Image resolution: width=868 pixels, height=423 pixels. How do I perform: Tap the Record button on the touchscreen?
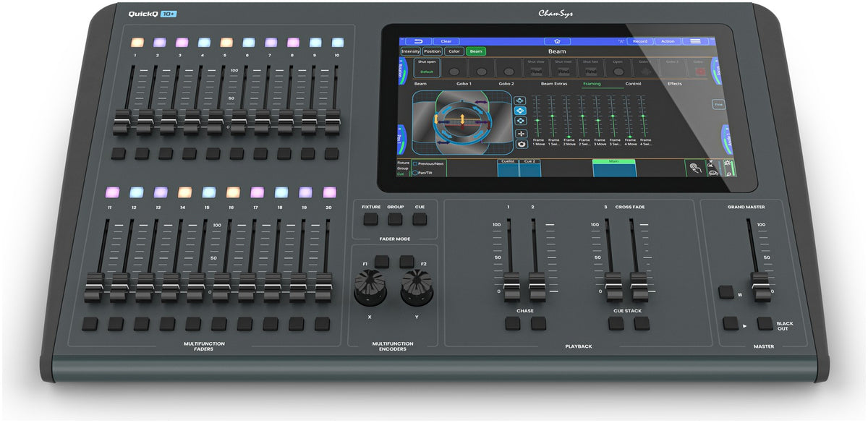pos(640,41)
